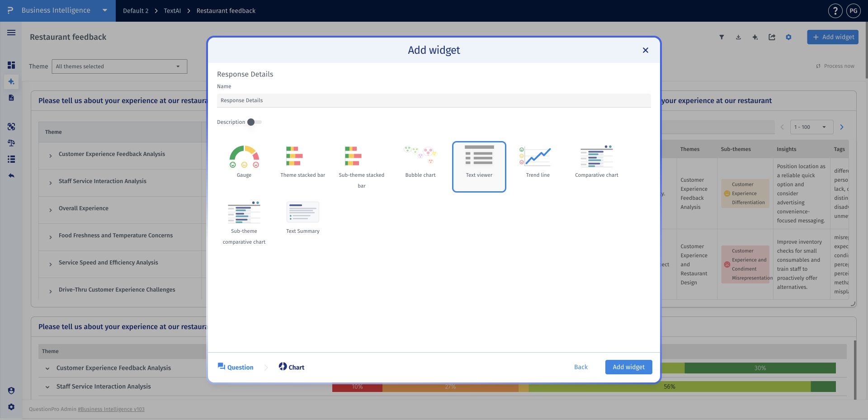Expand Service Speed and Efficiency Analysis row
The image size is (868, 420).
(x=50, y=264)
